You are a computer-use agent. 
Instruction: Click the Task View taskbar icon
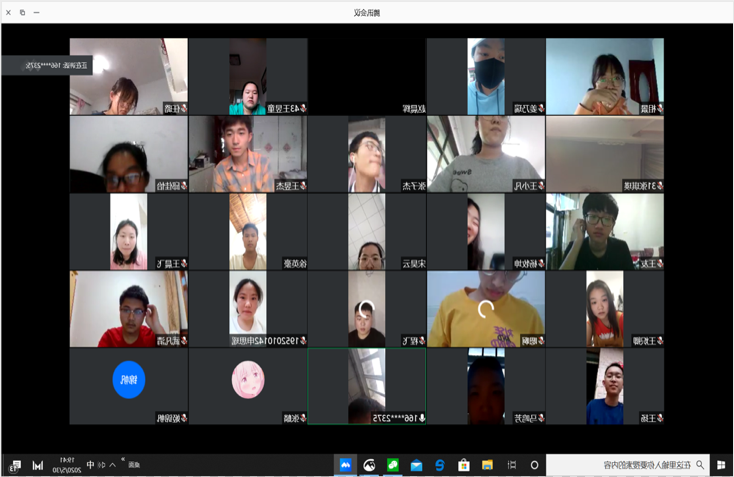tap(510, 465)
